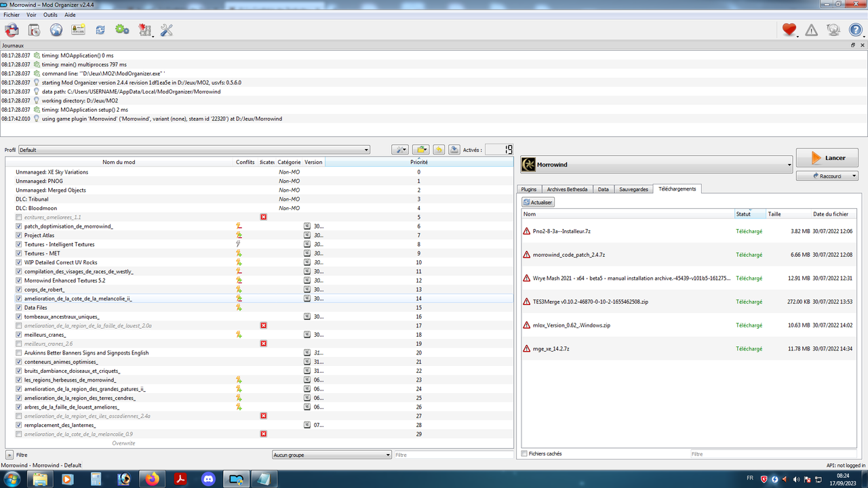Open the Morrowind executable selector dropdown
Image resolution: width=868 pixels, height=488 pixels.
(x=656, y=165)
